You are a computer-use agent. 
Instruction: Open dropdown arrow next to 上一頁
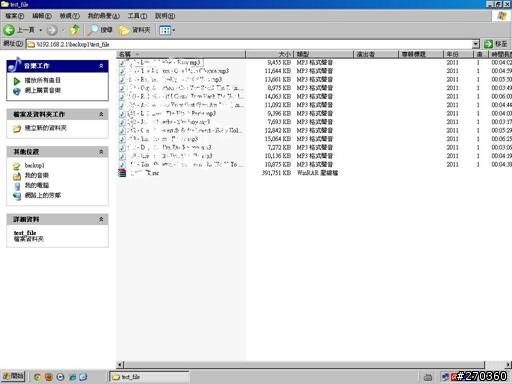41,30
